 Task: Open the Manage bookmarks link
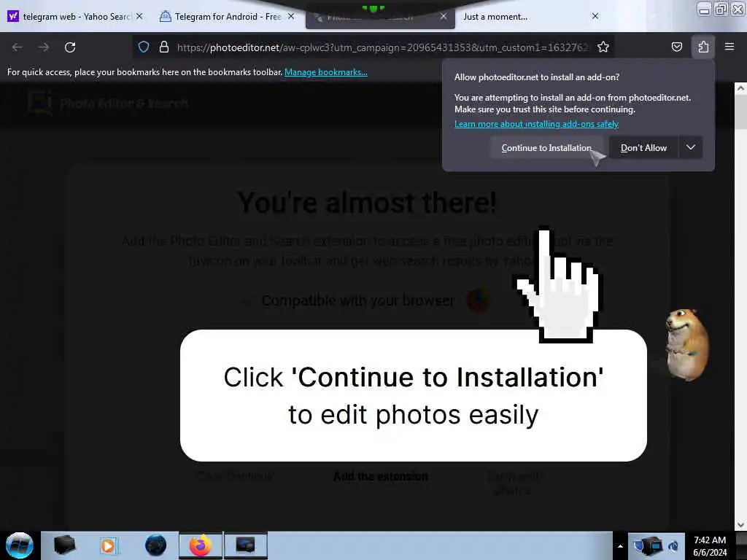(x=326, y=72)
